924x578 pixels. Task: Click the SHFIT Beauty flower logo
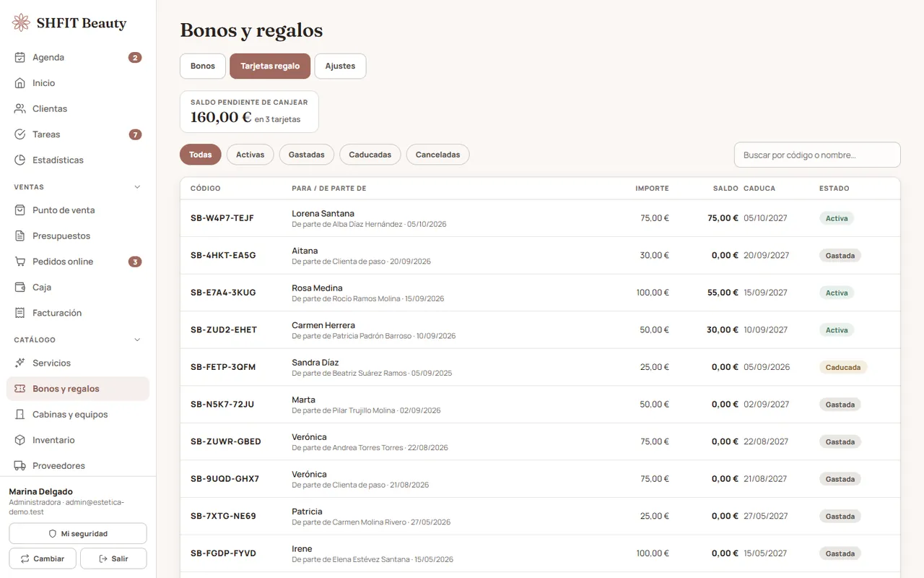click(22, 23)
